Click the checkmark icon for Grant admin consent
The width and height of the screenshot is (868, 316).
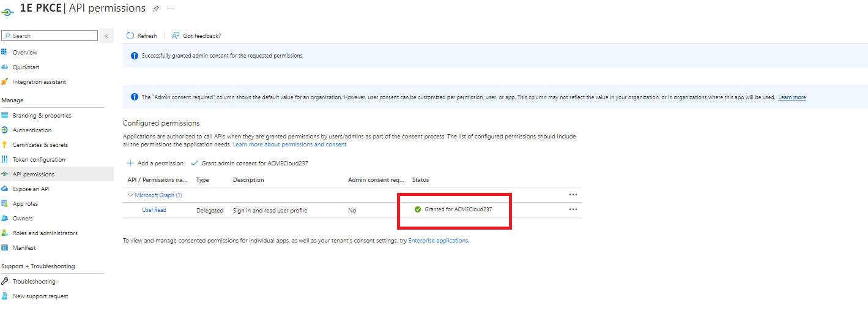click(x=195, y=163)
